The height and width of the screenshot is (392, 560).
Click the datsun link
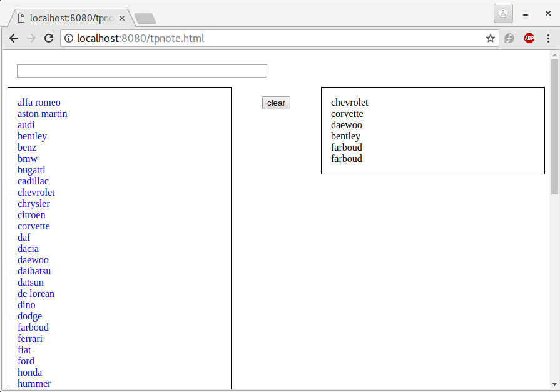click(x=31, y=283)
